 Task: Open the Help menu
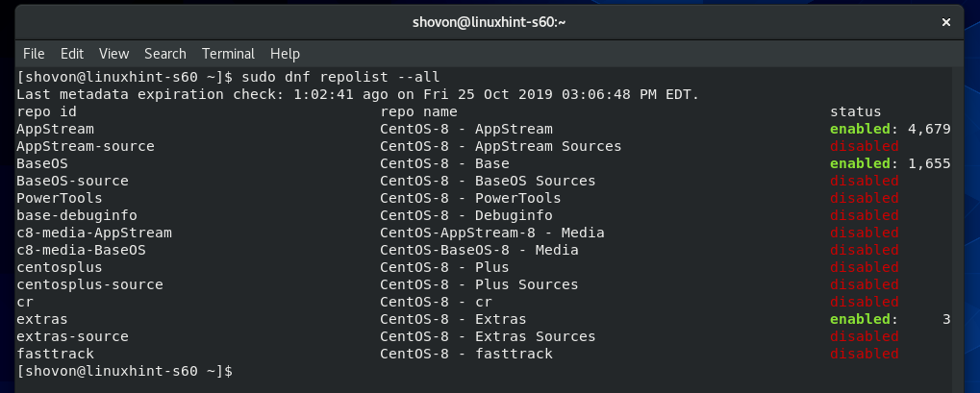click(286, 54)
